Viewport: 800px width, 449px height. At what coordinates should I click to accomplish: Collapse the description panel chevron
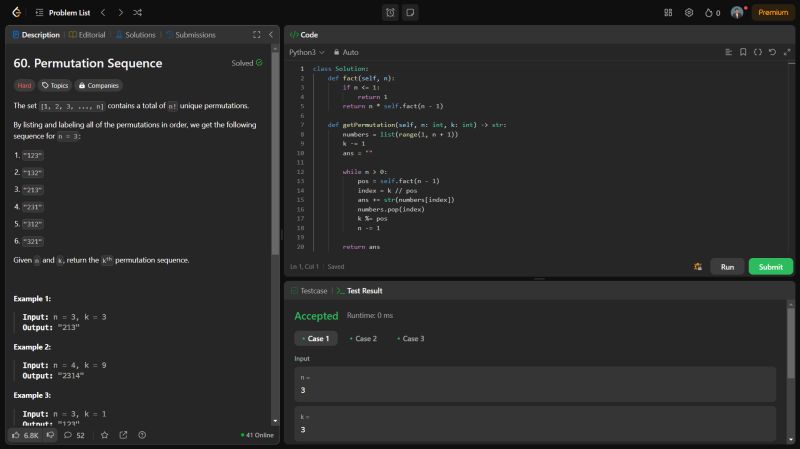point(271,35)
